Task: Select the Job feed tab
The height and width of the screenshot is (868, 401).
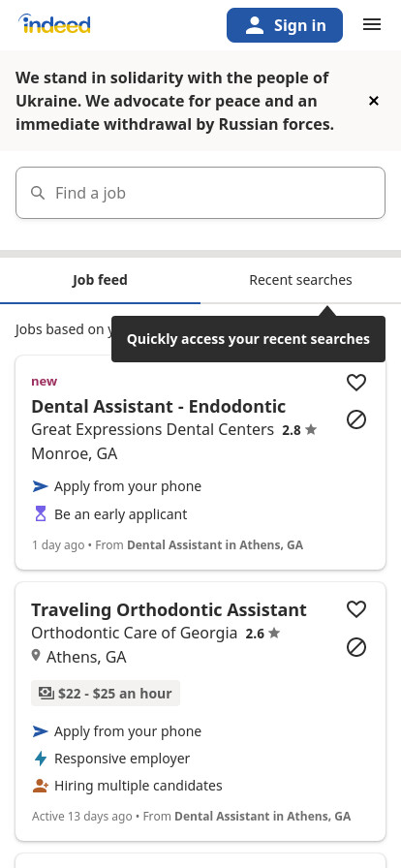Action: (101, 280)
